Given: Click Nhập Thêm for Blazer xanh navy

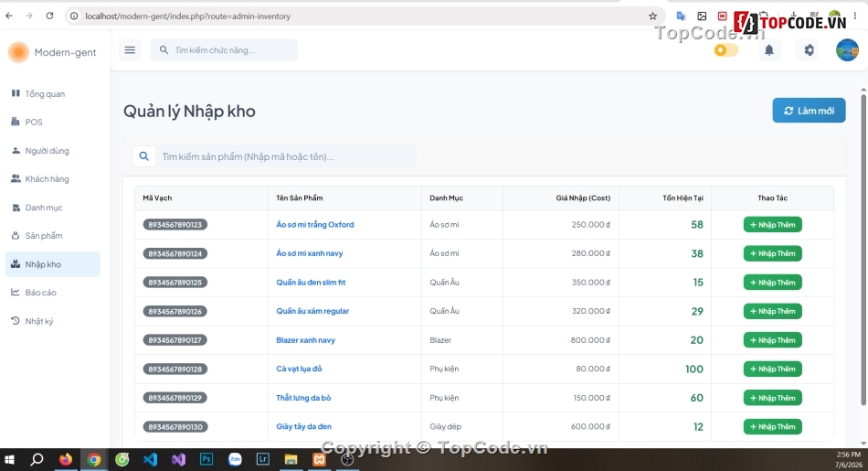Looking at the screenshot, I should [772, 340].
